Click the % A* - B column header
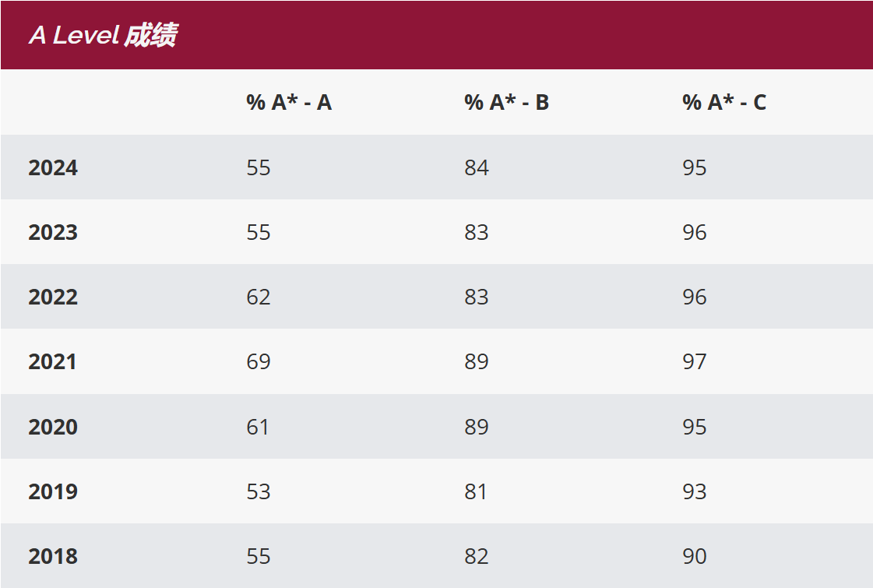This screenshot has width=873, height=588. tap(507, 102)
